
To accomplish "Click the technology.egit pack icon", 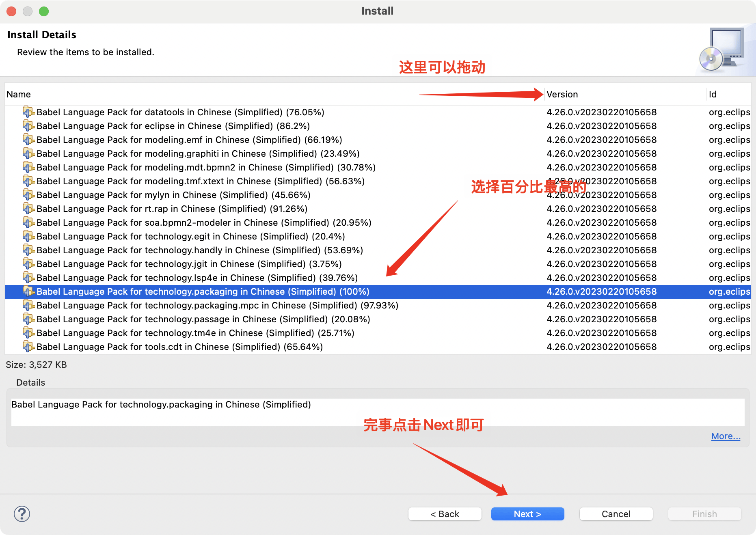I will (28, 236).
